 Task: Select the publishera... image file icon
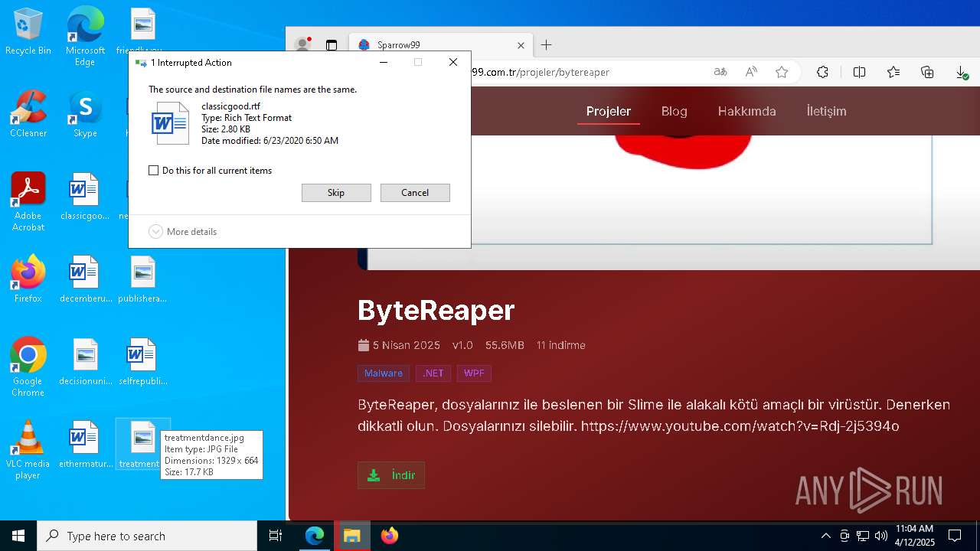point(142,279)
